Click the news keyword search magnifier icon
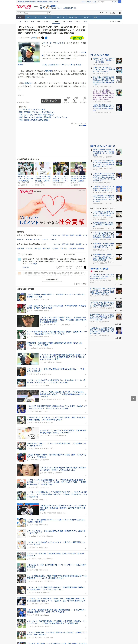The width and height of the screenshot is (138, 644). (49, 13)
